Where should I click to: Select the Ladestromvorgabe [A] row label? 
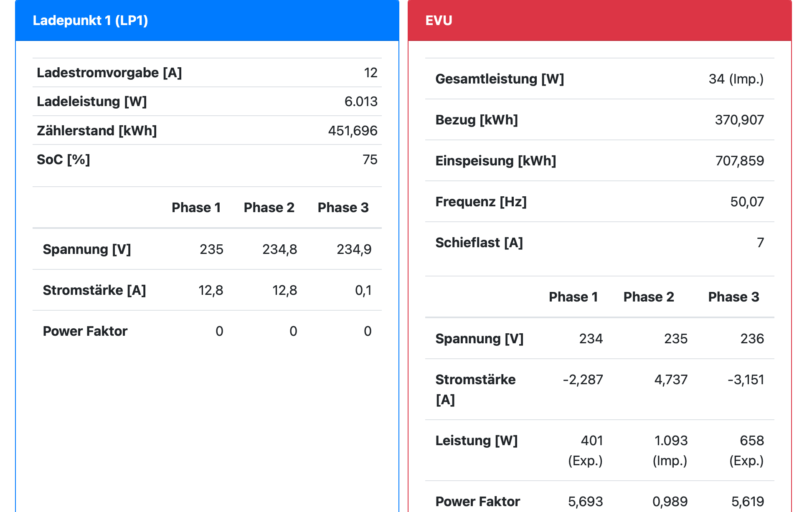109,73
